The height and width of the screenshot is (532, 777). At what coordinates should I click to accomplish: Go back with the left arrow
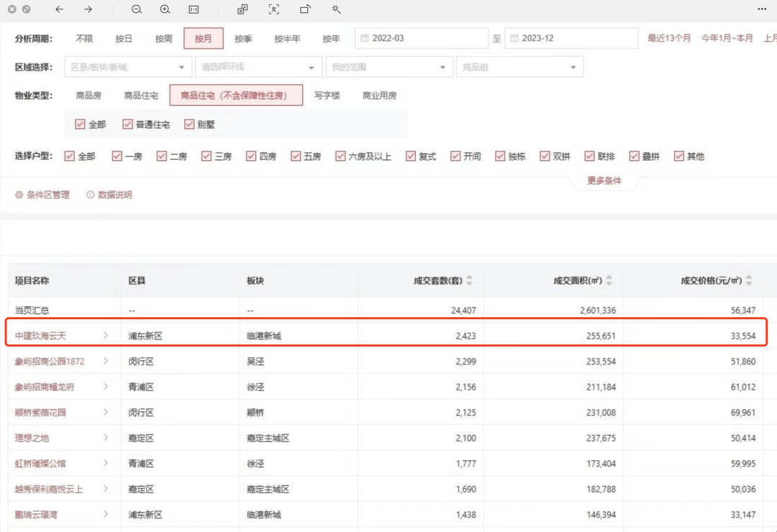point(59,9)
